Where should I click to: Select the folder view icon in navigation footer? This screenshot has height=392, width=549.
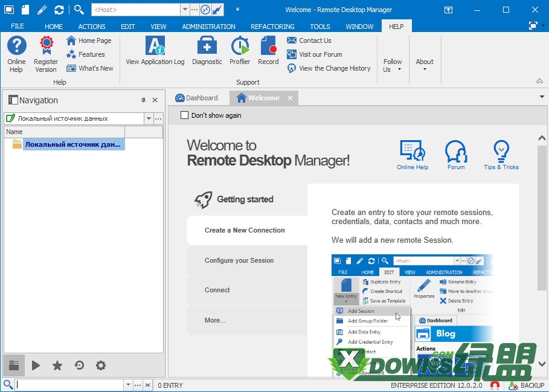tap(14, 365)
